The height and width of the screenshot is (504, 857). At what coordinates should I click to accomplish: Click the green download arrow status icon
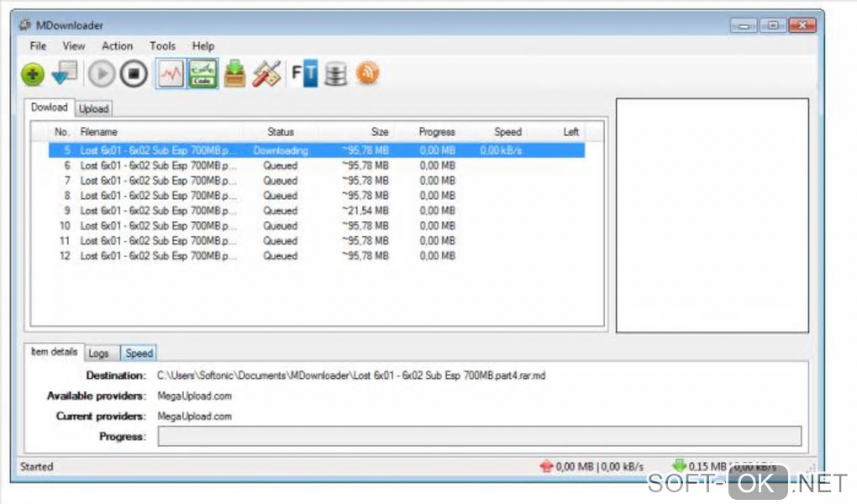coord(680,465)
